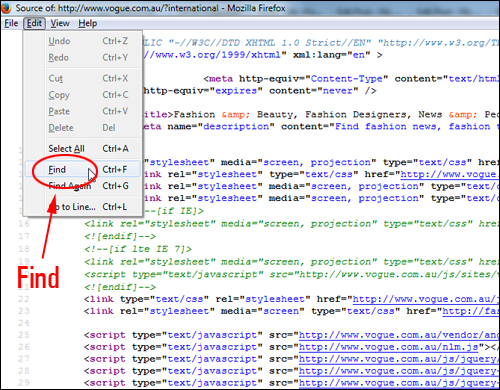
Task: Open the View menu
Action: point(60,23)
